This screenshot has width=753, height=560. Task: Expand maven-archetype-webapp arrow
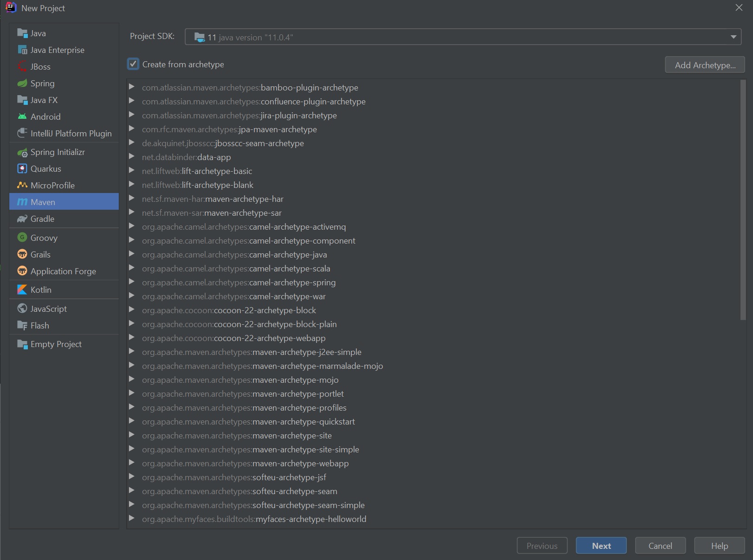tap(132, 463)
